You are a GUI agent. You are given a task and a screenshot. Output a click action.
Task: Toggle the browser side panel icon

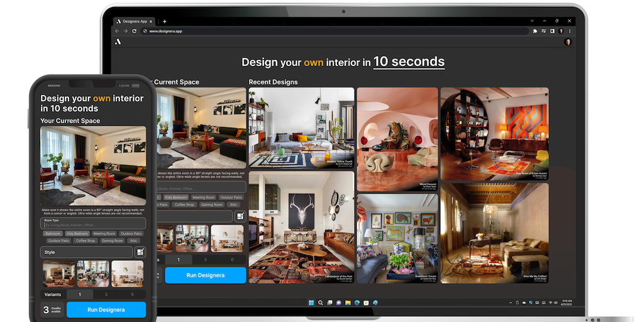click(x=552, y=31)
